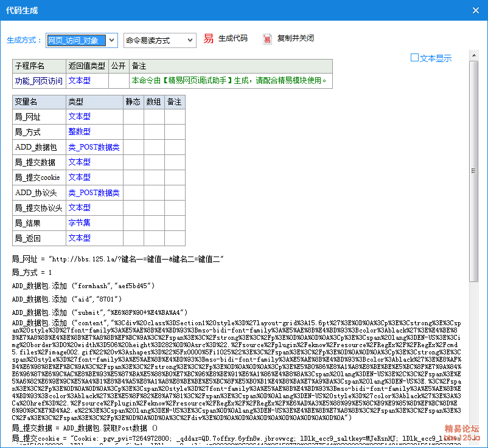
Task: Click the "aid","8701" 添加 code line
Action: point(67,299)
